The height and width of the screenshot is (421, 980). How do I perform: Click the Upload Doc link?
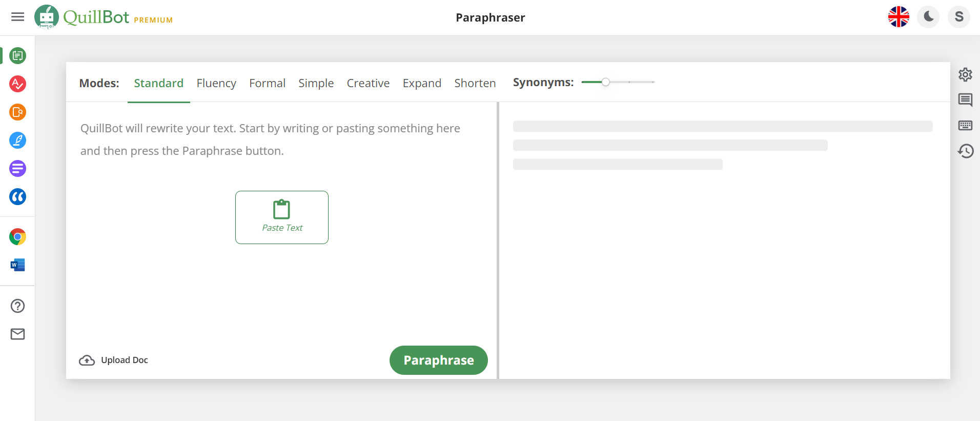tap(124, 360)
